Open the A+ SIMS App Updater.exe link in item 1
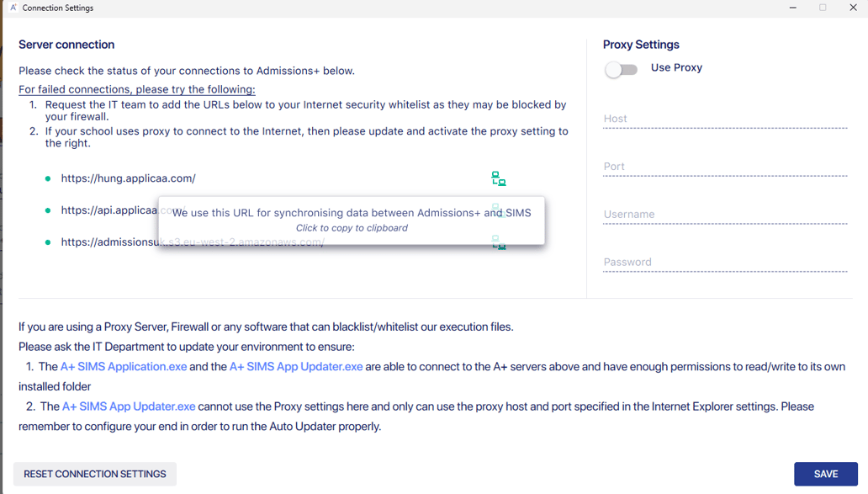This screenshot has height=494, width=868. (296, 367)
